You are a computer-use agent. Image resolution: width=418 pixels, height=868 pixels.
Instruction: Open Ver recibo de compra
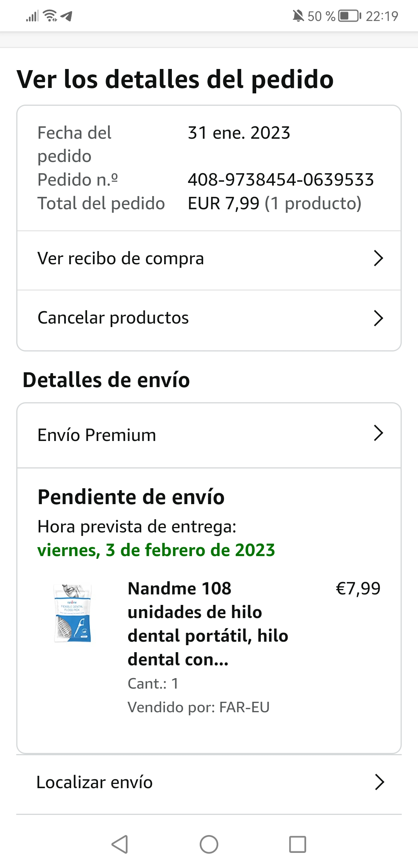(121, 258)
